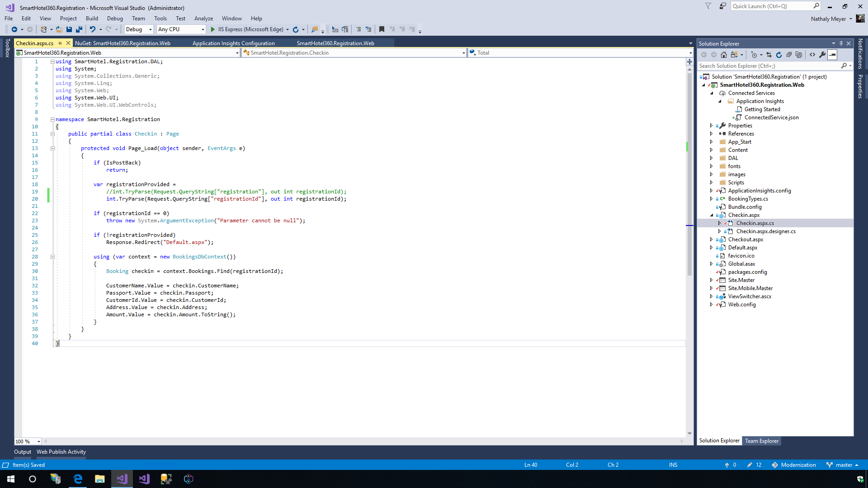Toggle the bookmark icon in the toolbar
868x488 pixels.
pyautogui.click(x=382, y=29)
